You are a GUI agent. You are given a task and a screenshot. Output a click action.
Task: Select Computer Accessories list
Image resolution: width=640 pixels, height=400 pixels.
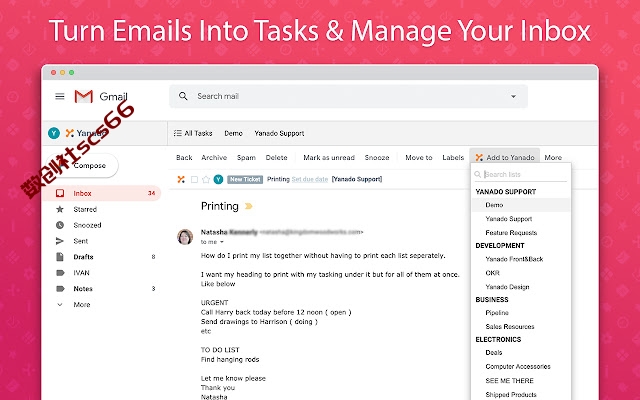click(518, 367)
